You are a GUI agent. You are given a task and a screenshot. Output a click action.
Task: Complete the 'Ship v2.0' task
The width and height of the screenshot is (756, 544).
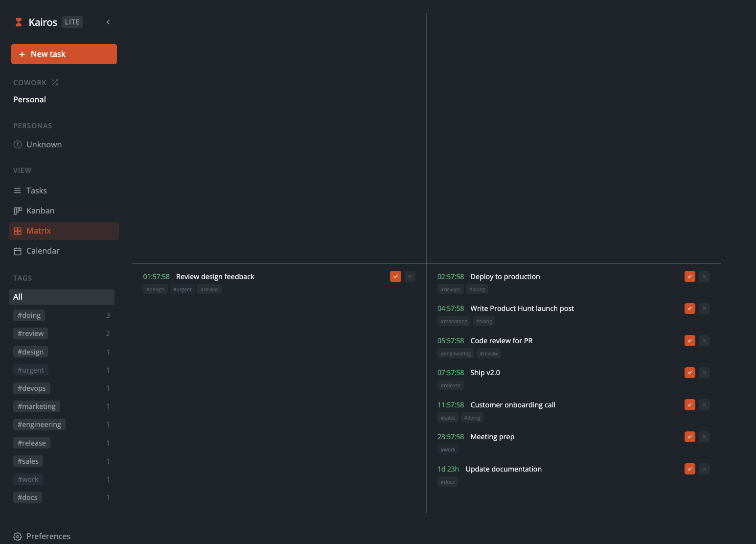click(x=689, y=372)
